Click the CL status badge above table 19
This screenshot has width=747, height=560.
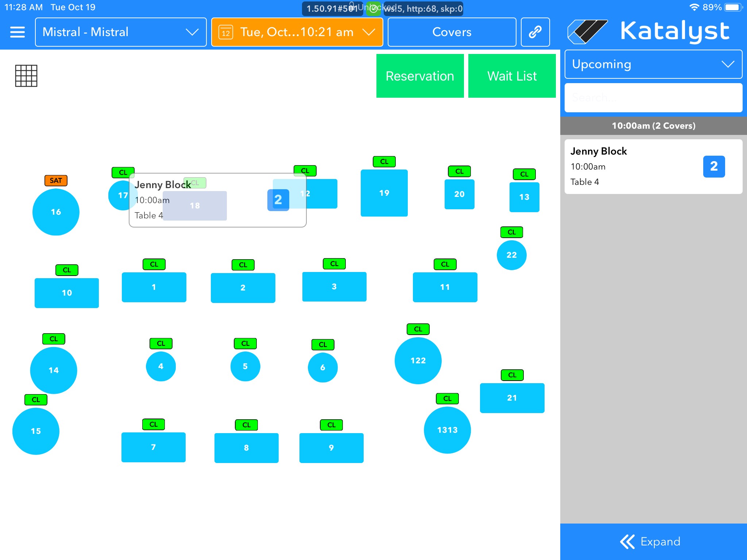pyautogui.click(x=384, y=162)
